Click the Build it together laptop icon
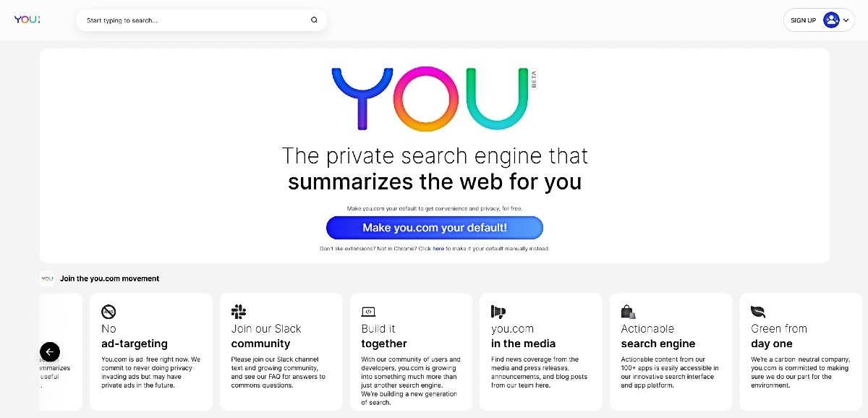 368,312
